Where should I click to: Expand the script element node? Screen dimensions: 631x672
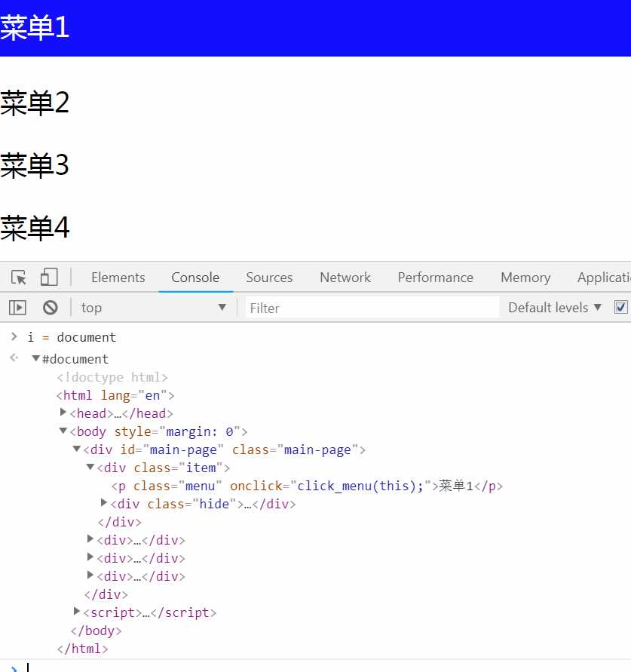click(77, 611)
